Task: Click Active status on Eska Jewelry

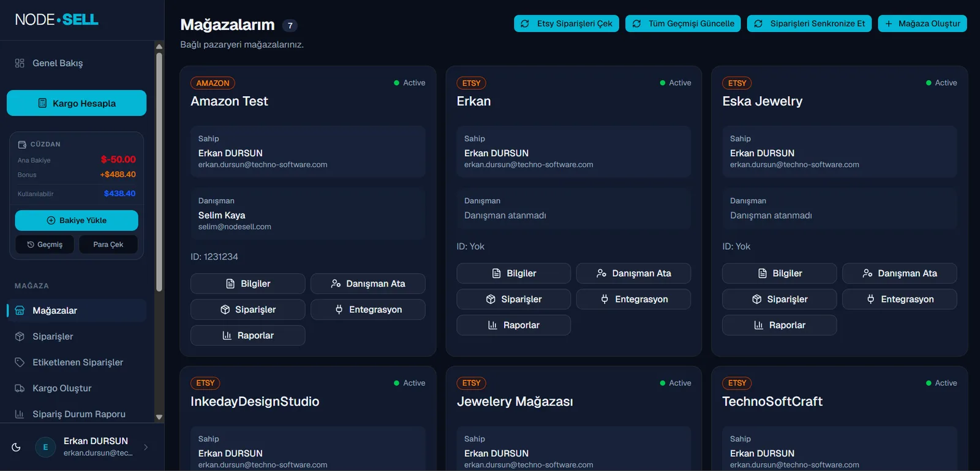Action: (x=941, y=83)
